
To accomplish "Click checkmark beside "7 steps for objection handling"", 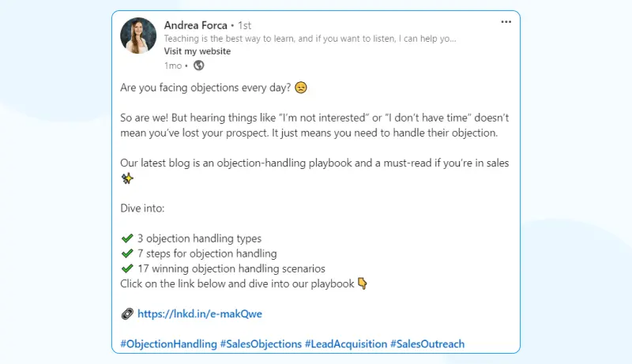I will (126, 253).
